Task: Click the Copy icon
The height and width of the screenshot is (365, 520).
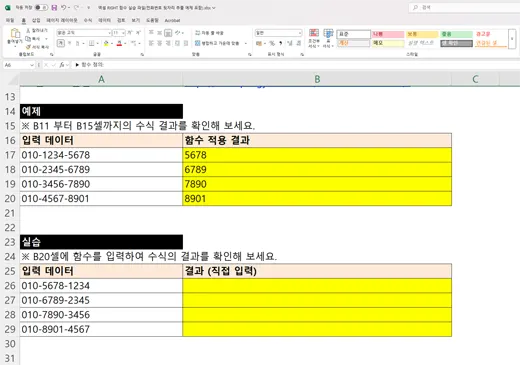Action: [28, 39]
